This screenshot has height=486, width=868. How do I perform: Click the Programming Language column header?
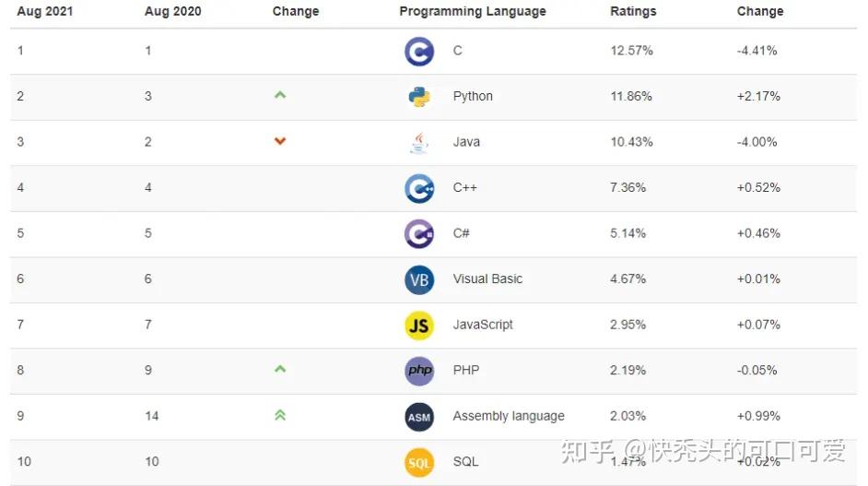coord(473,12)
